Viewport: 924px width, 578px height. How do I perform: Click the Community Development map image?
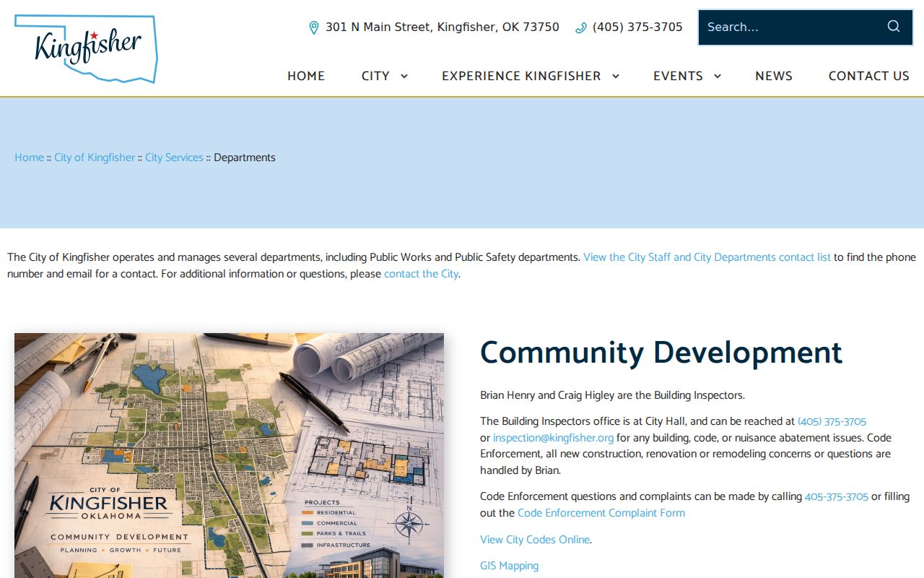click(x=229, y=455)
